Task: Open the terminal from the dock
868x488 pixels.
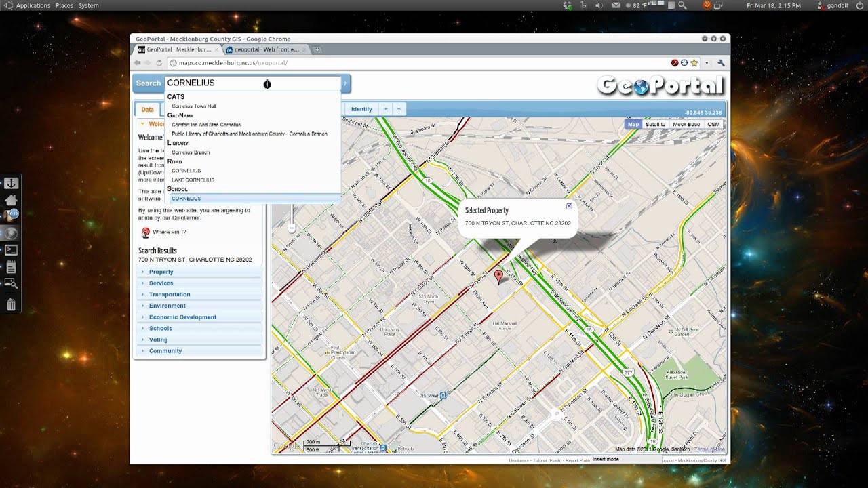Action: [x=11, y=250]
